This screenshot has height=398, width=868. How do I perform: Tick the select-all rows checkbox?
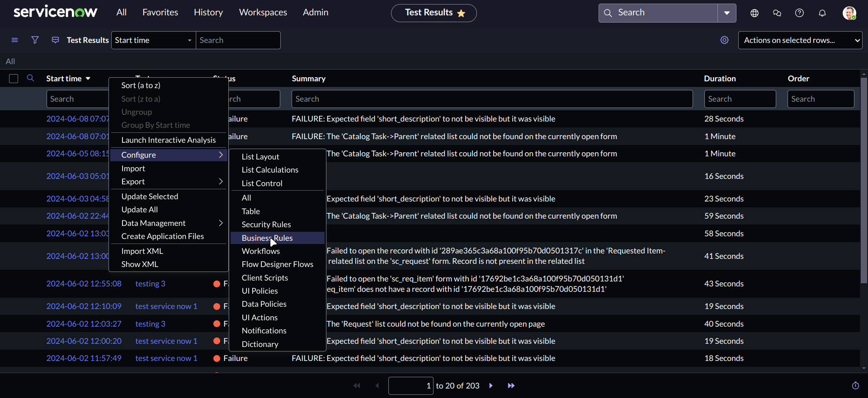point(14,79)
